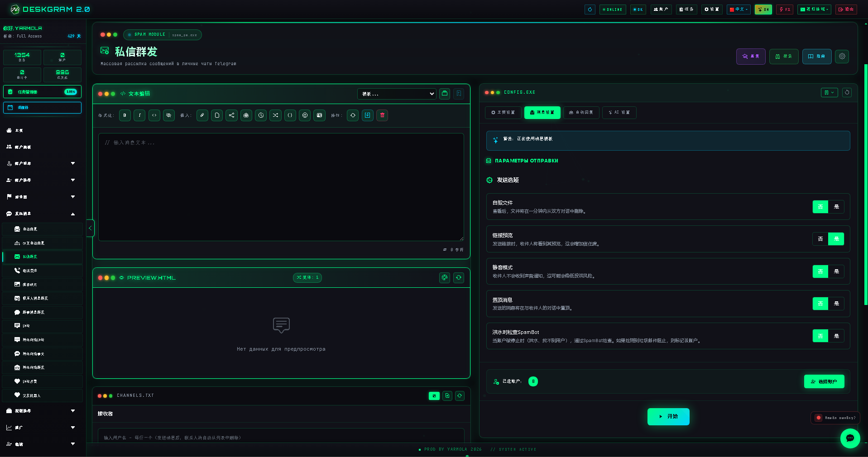Insert time via clock icon

(x=261, y=115)
